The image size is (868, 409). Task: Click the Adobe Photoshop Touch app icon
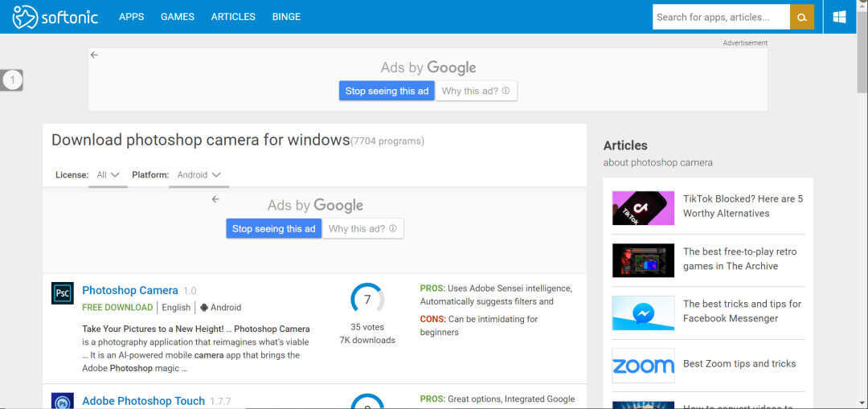click(62, 400)
